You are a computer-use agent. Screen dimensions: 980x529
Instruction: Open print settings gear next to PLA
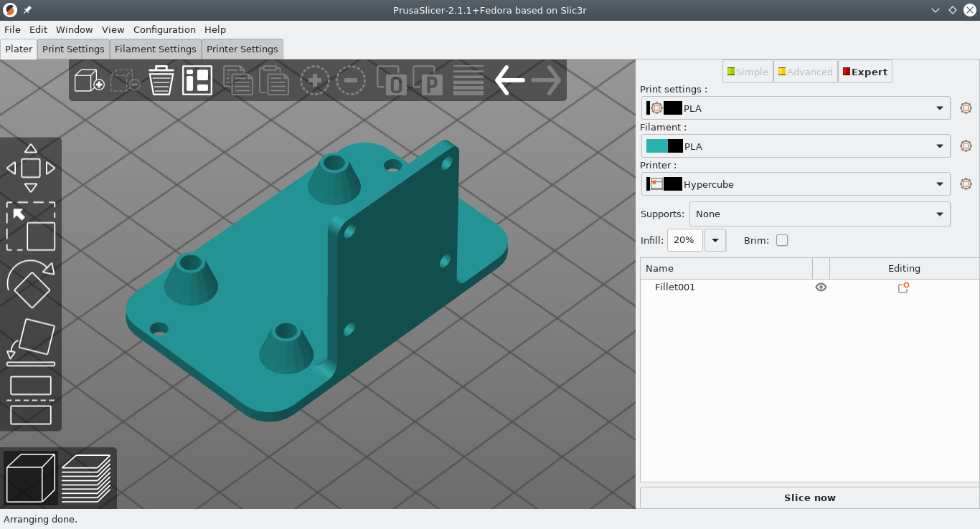coord(966,108)
